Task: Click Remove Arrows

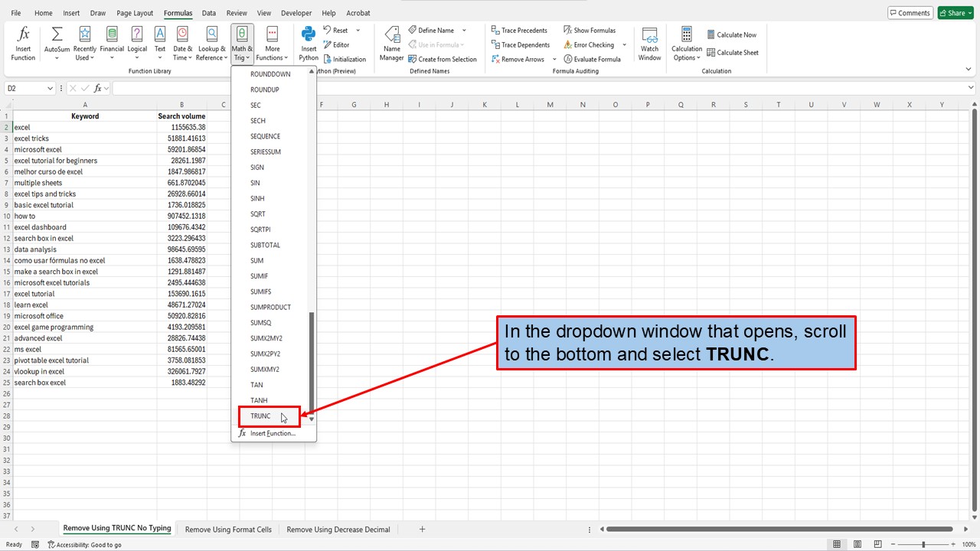Action: coord(519,58)
